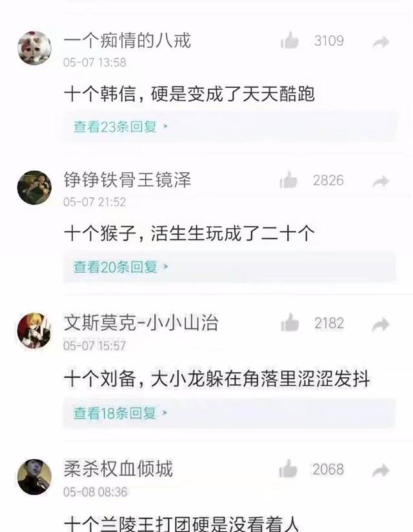
Task: Share the comment by 柔杀权血倾城
Action: pyautogui.click(x=380, y=471)
